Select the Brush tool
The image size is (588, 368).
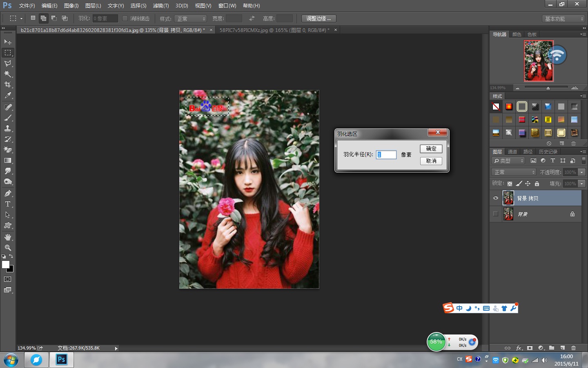(8, 117)
